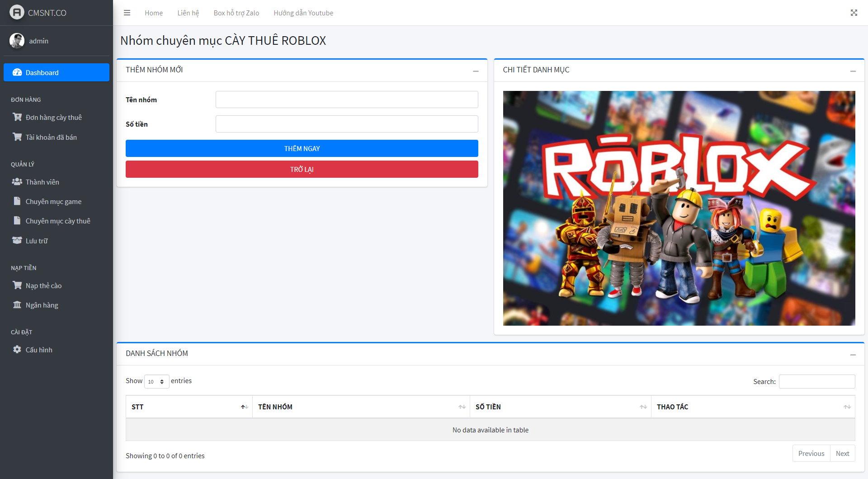
Task: Click the bank icon beside Ngân hàng
Action: pos(17,304)
